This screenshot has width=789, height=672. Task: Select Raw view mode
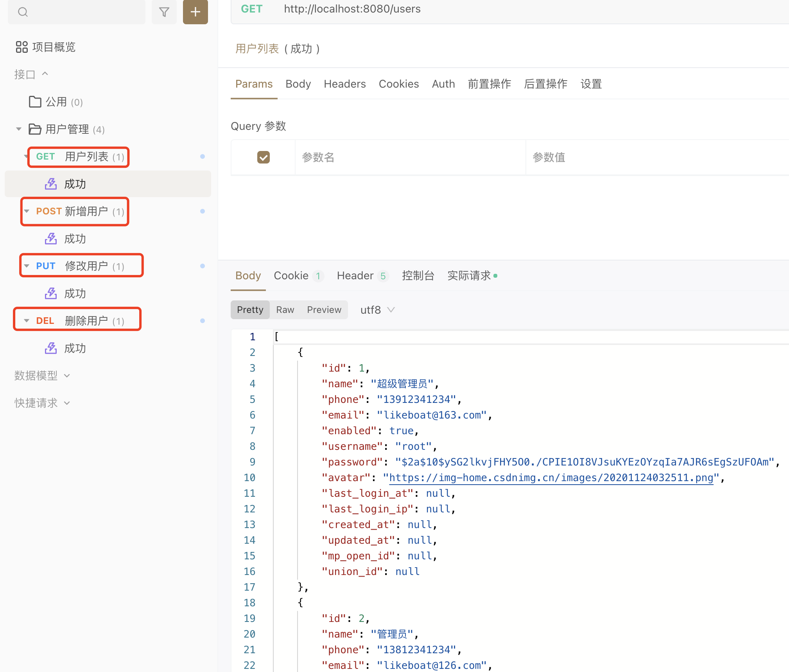click(x=285, y=310)
